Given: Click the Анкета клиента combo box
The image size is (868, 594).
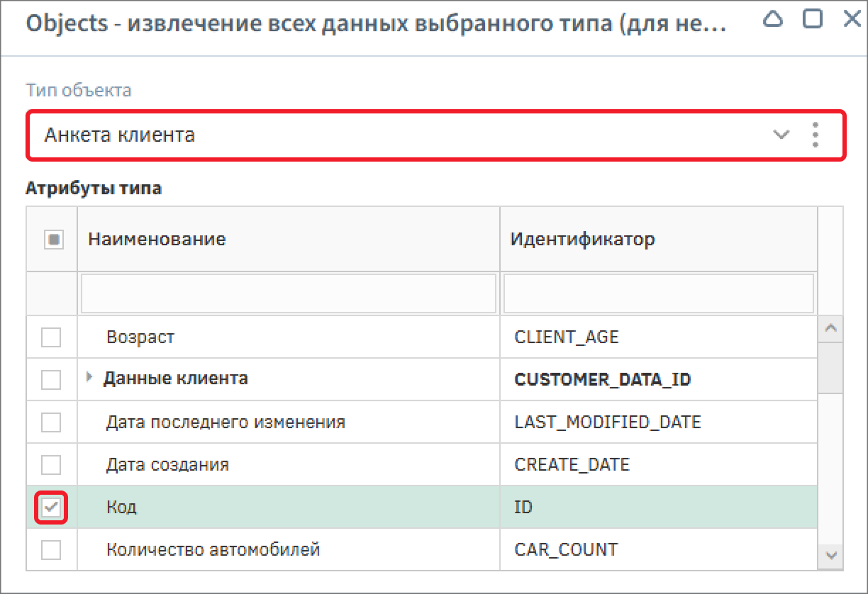Looking at the screenshot, I should point(397,135).
